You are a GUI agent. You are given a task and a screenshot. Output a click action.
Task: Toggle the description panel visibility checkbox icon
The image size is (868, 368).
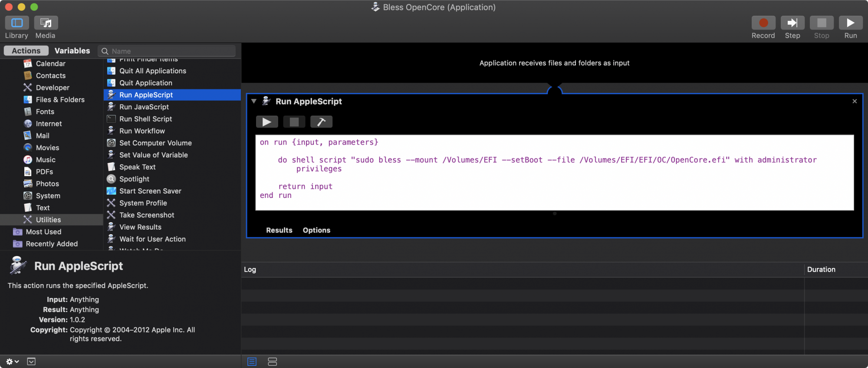click(31, 361)
